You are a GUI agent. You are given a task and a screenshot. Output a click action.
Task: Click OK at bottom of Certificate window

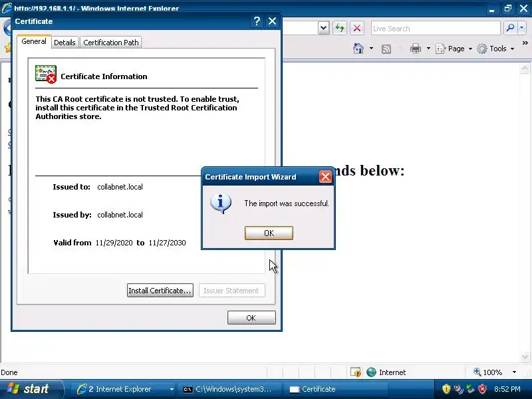pos(251,318)
